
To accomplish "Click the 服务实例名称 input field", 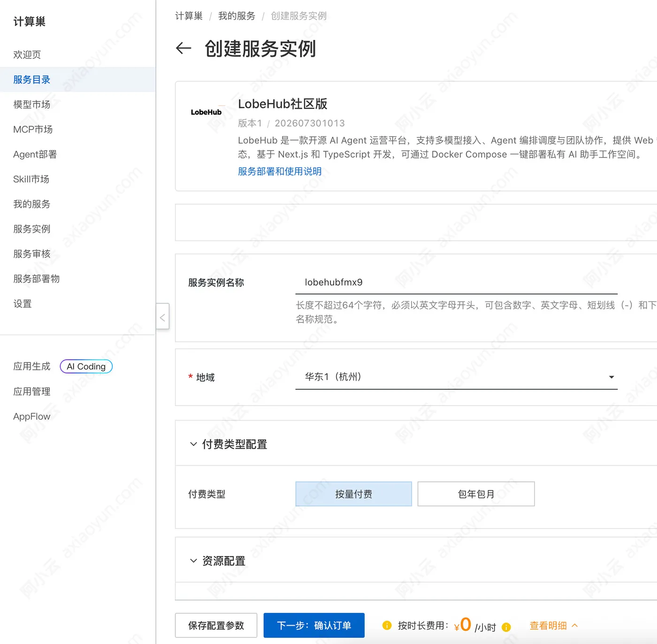I will [456, 282].
